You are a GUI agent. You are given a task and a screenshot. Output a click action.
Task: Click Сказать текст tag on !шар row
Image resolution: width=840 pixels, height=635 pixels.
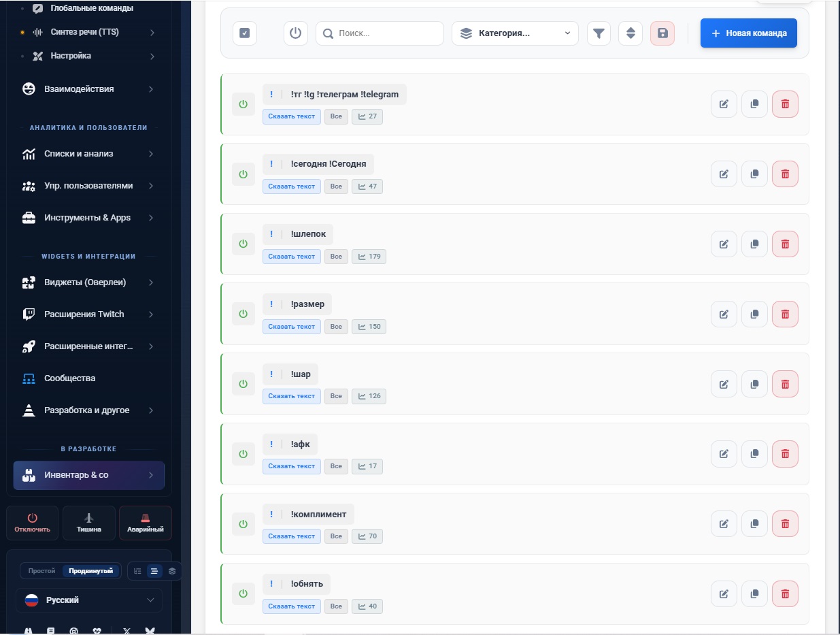point(292,396)
